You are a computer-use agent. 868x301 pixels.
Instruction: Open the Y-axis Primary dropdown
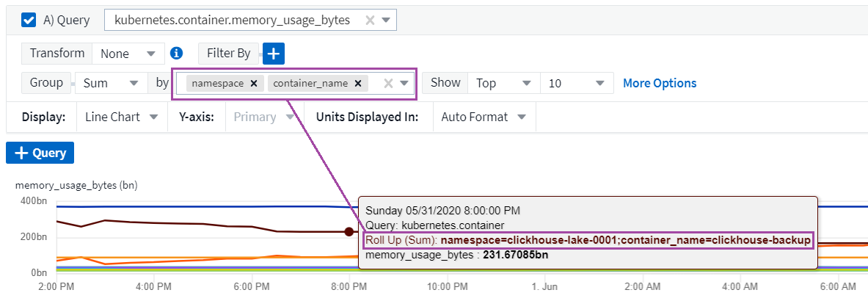click(264, 117)
